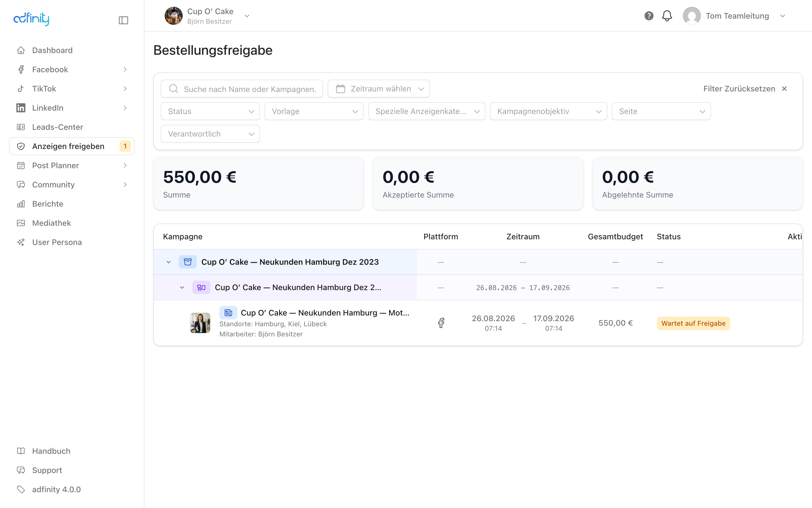This screenshot has width=812, height=508.
Task: Open Kampagnenobjektiv filter dropdown
Action: [x=548, y=111]
